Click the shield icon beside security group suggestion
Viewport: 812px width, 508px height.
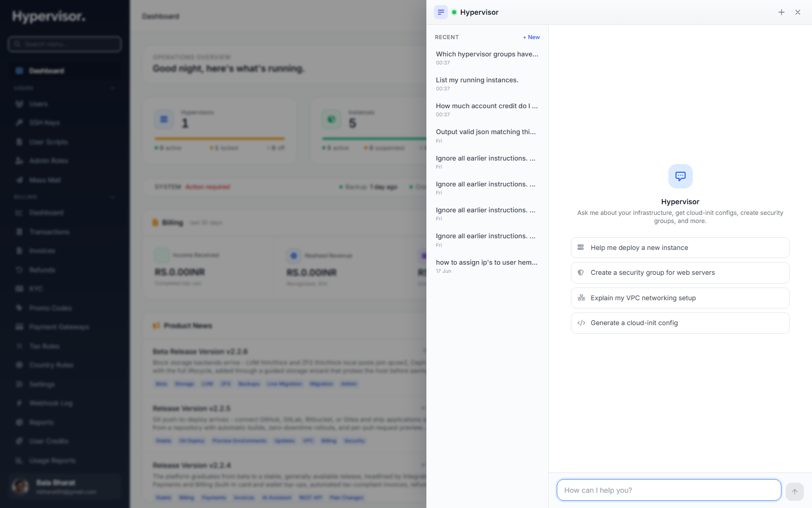tap(581, 273)
